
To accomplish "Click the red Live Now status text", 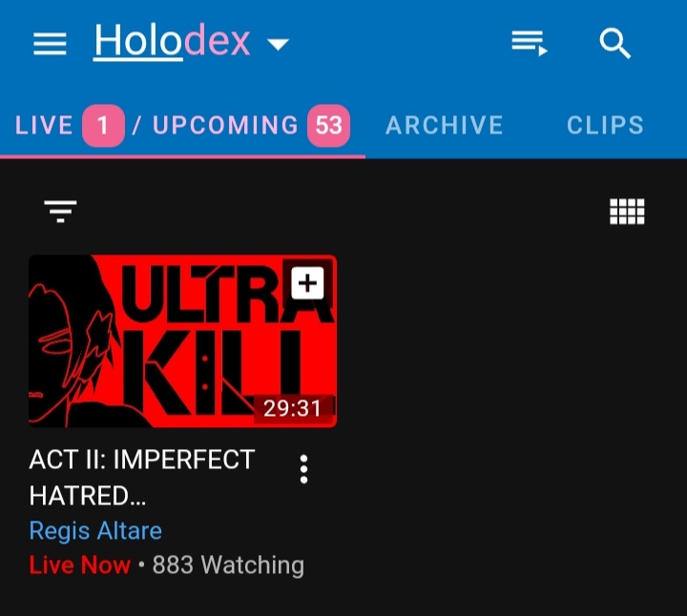I will pyautogui.click(x=80, y=565).
